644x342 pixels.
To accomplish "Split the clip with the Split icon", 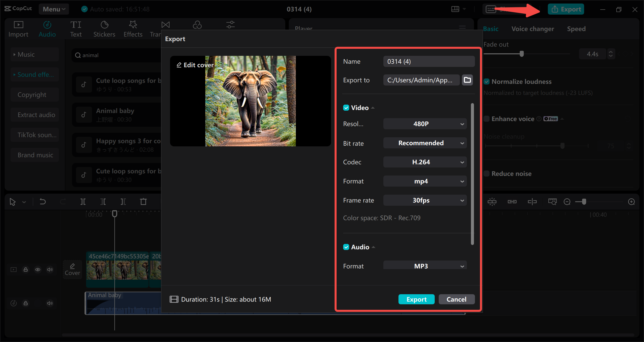I will click(x=83, y=201).
